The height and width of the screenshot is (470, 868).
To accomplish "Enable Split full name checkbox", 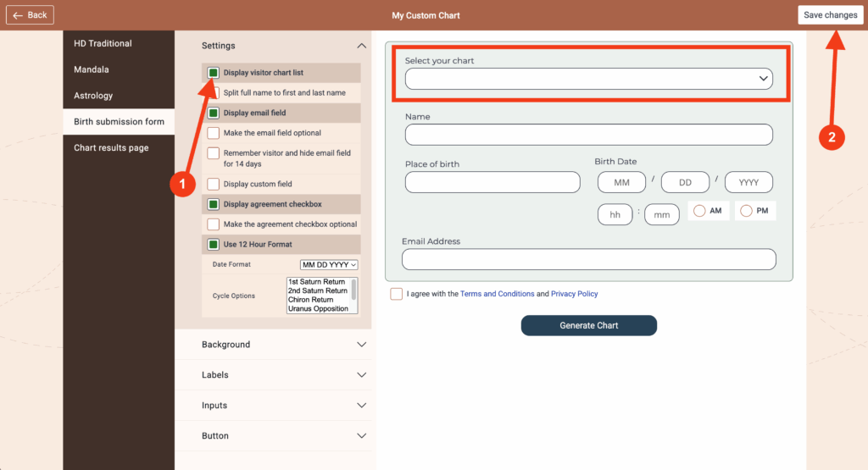I will (214, 93).
